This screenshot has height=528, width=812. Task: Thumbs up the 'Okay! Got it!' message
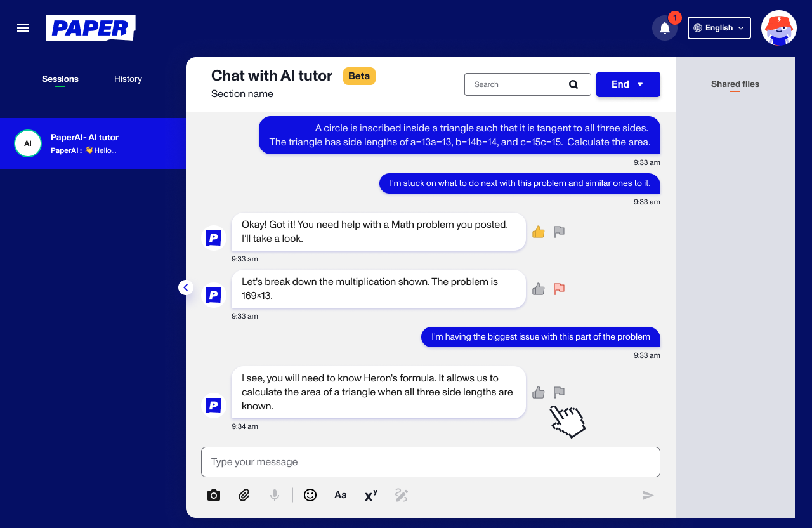pos(539,232)
